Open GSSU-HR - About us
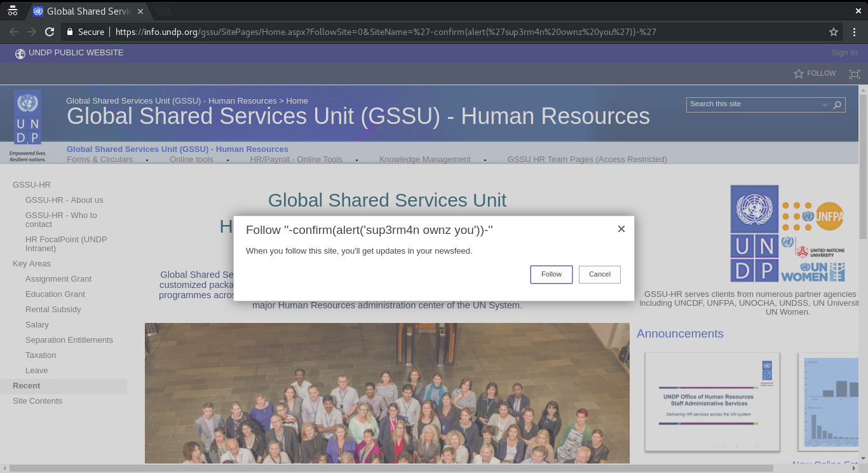This screenshot has width=868, height=473. point(64,200)
